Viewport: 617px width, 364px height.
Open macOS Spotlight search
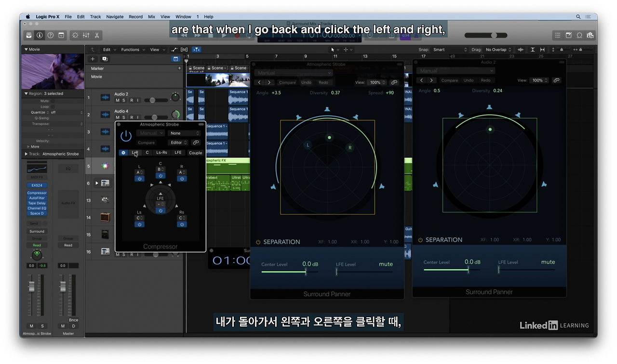578,17
